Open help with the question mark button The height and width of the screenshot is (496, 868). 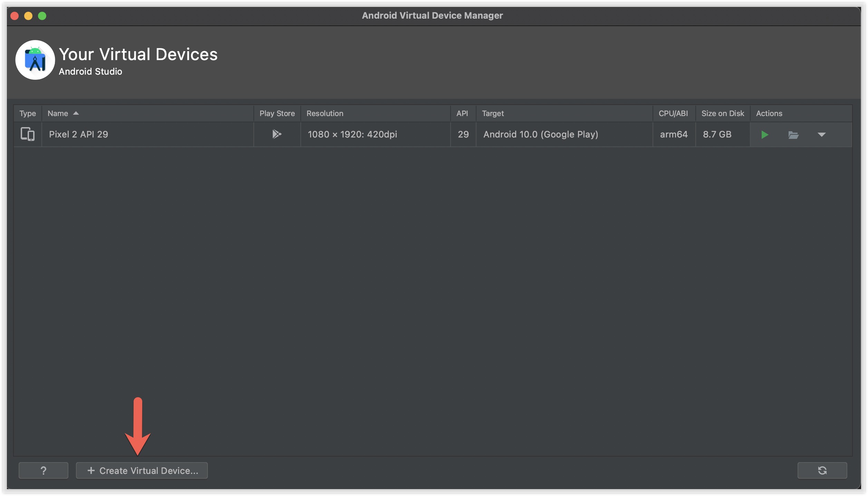(43, 470)
